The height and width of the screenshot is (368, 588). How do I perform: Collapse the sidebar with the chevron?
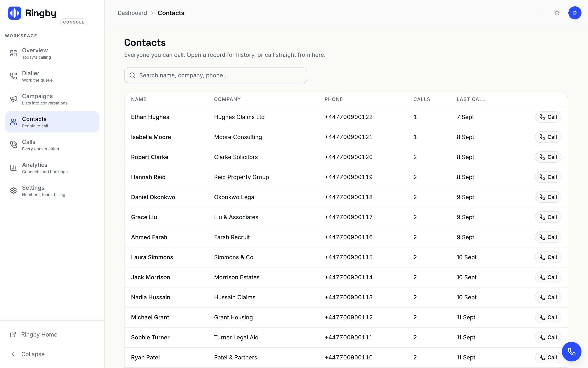point(13,354)
